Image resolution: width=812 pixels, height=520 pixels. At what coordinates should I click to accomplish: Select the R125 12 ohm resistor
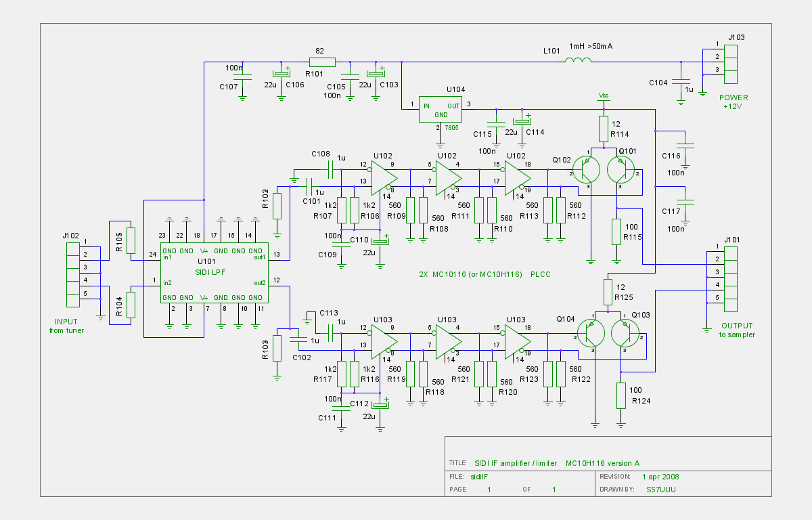[608, 291]
